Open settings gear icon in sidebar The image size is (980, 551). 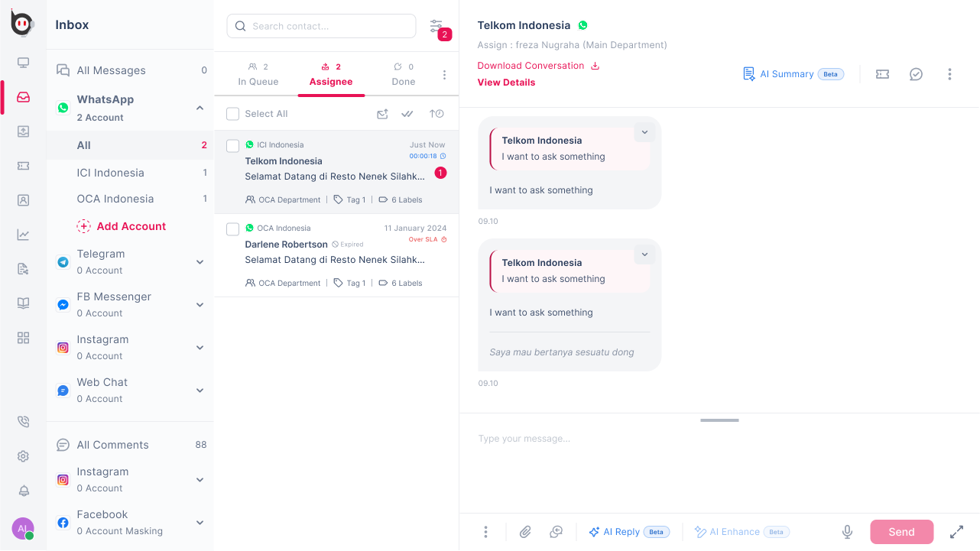(23, 456)
